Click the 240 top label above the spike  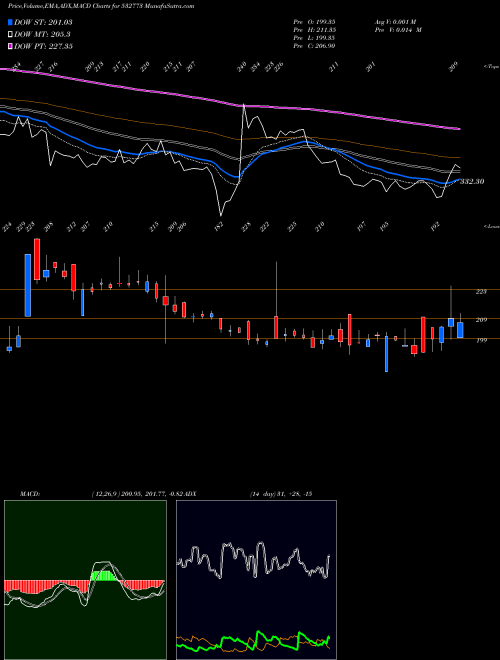tap(241, 67)
